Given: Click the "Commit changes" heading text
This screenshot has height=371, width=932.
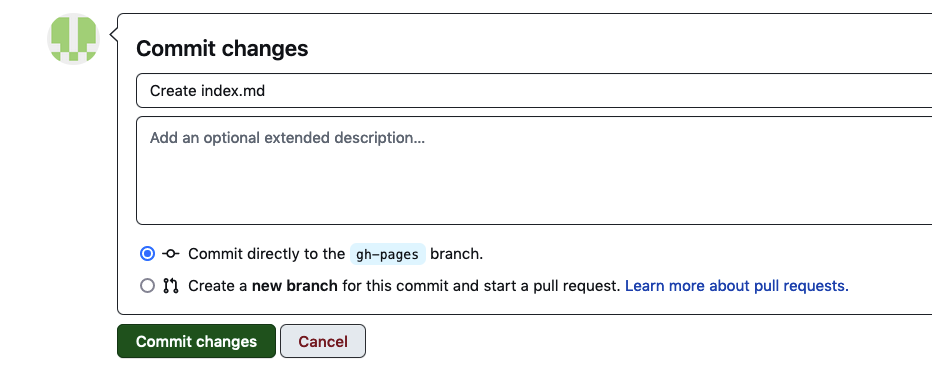Looking at the screenshot, I should [x=222, y=48].
